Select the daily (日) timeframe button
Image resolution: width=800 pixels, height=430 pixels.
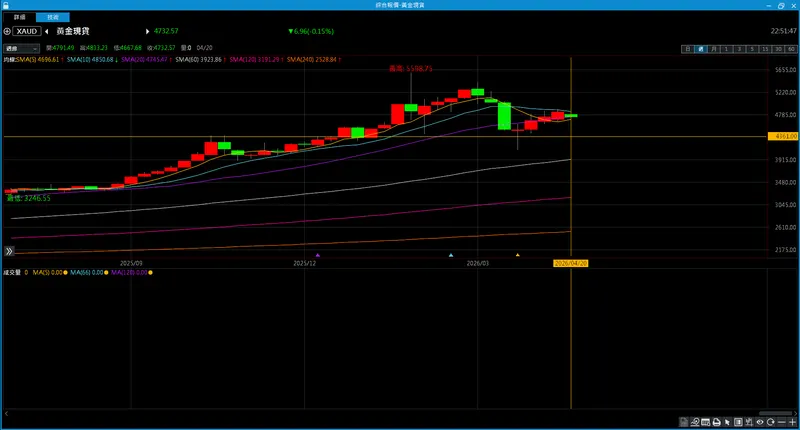point(688,49)
